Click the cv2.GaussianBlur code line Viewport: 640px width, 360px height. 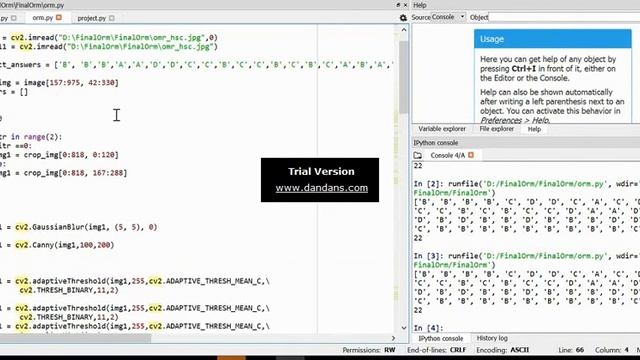[x=78, y=227]
